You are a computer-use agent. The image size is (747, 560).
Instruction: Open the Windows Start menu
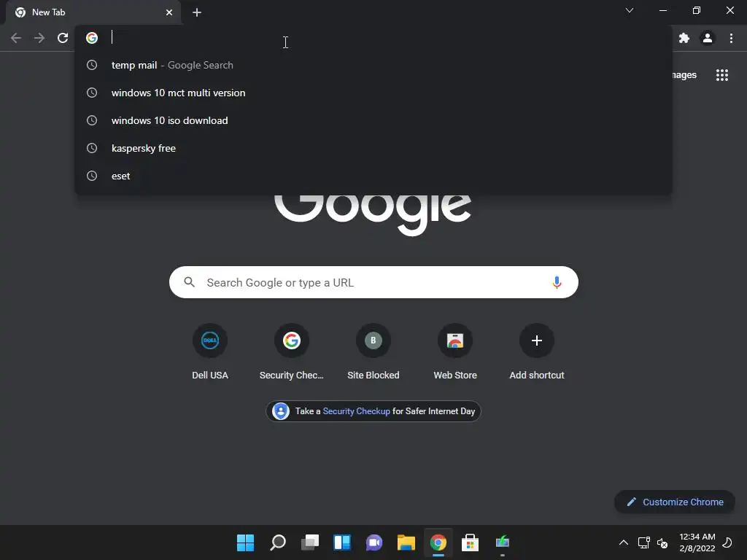[245, 542]
